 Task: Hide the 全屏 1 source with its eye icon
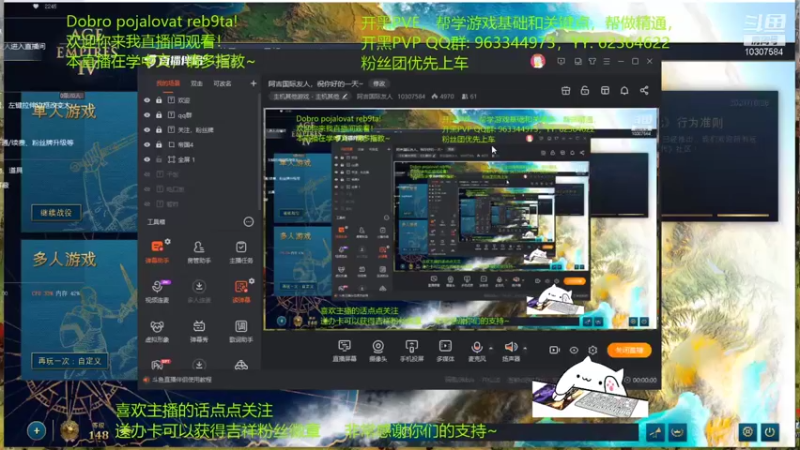click(147, 160)
